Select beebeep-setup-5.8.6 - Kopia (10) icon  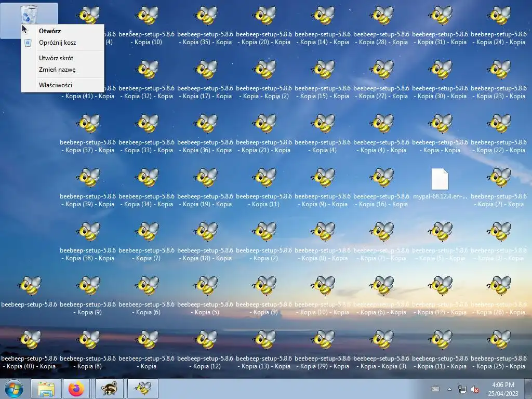pyautogui.click(x=147, y=15)
